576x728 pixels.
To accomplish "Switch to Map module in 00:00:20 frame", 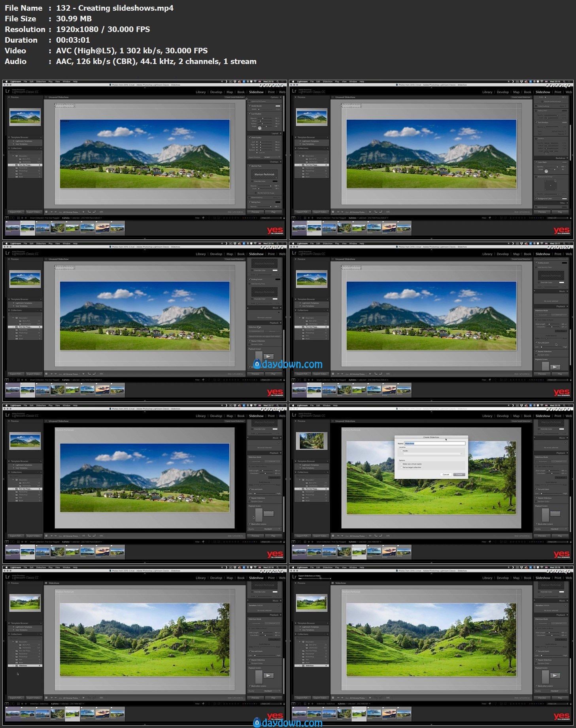I will tap(230, 92).
